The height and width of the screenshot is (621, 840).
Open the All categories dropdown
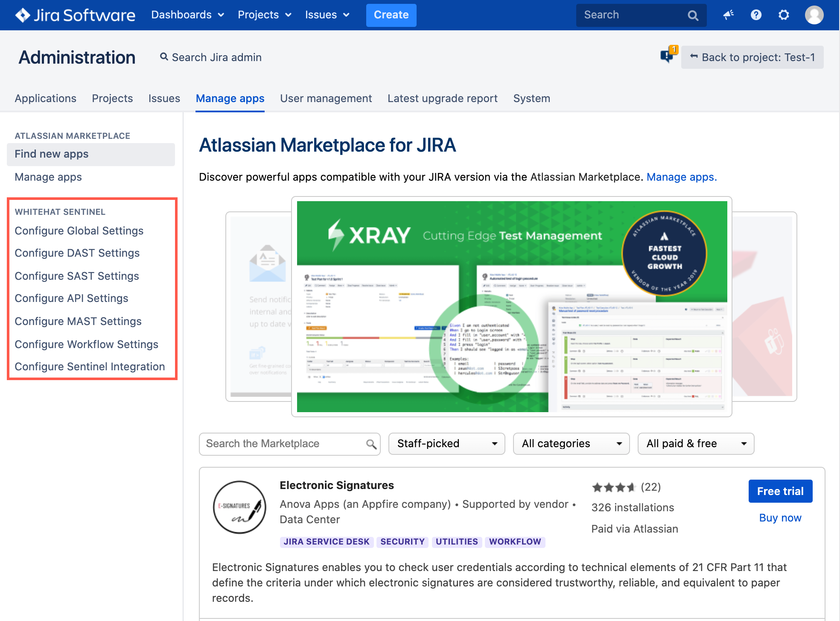pyautogui.click(x=571, y=444)
